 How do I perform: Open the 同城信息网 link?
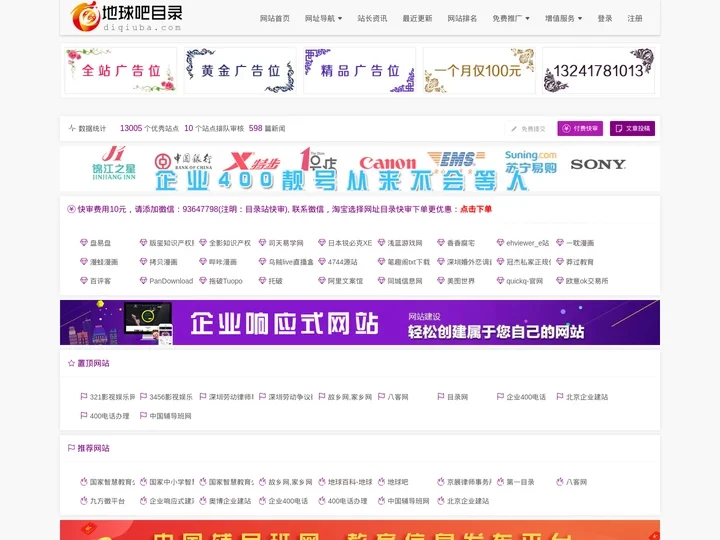click(405, 281)
